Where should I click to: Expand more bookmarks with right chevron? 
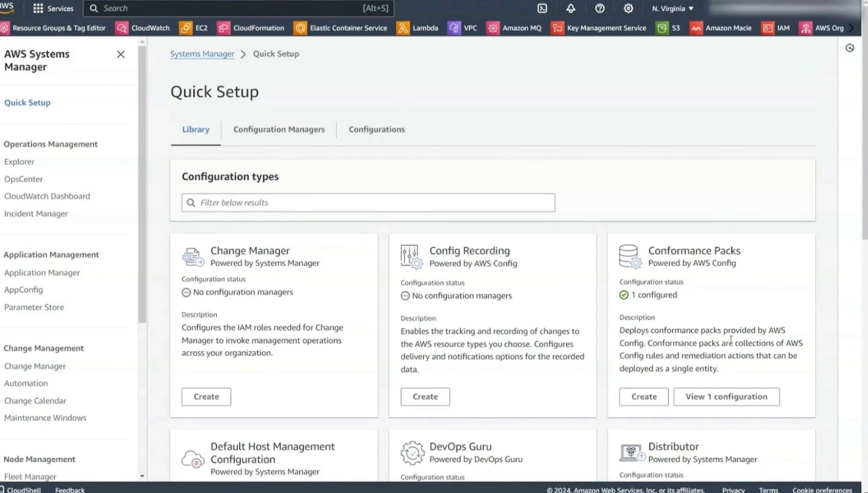click(x=852, y=28)
